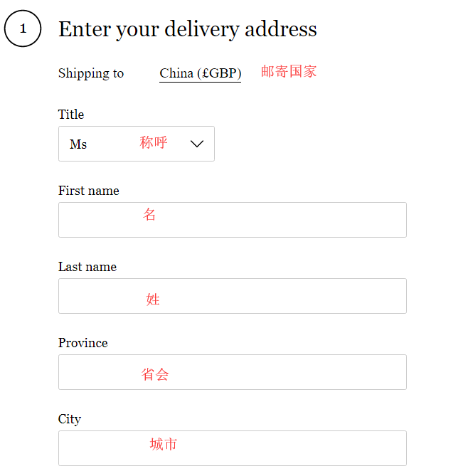468x476 pixels.
Task: Click the step 1 circle icon
Action: pyautogui.click(x=23, y=29)
